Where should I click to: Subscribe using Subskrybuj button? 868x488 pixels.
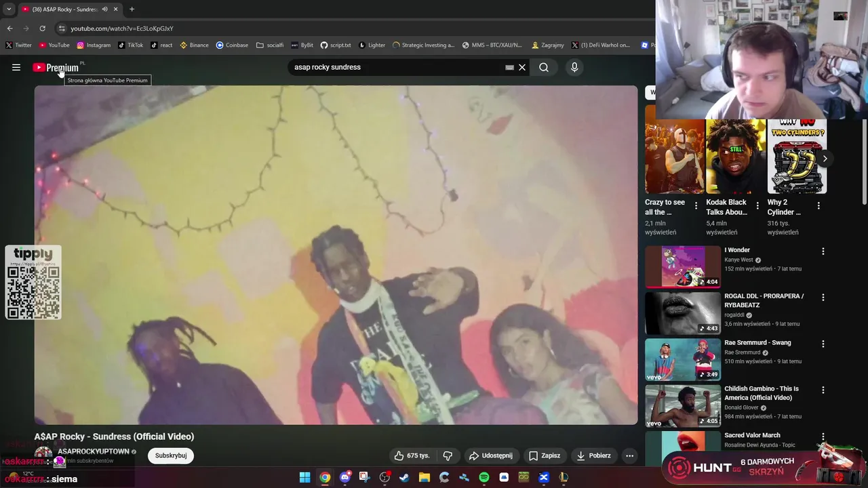tap(171, 455)
